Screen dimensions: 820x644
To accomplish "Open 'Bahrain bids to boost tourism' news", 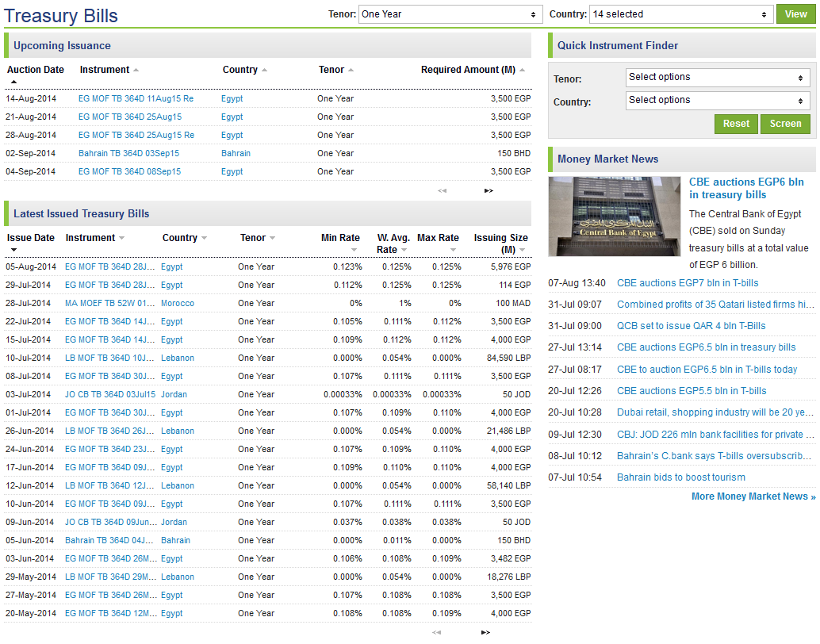I will pos(681,477).
